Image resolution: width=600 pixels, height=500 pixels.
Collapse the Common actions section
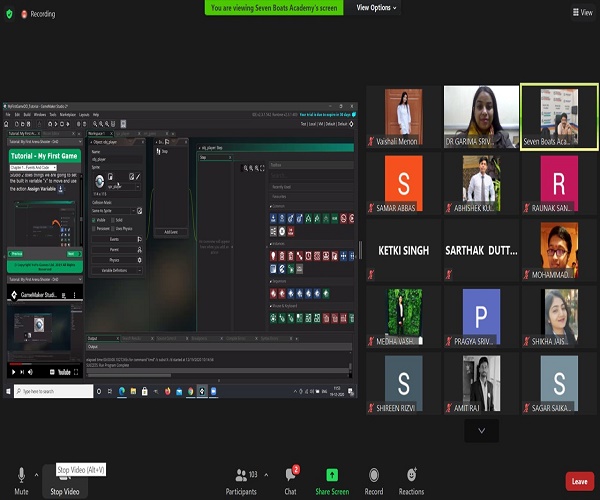click(271, 206)
